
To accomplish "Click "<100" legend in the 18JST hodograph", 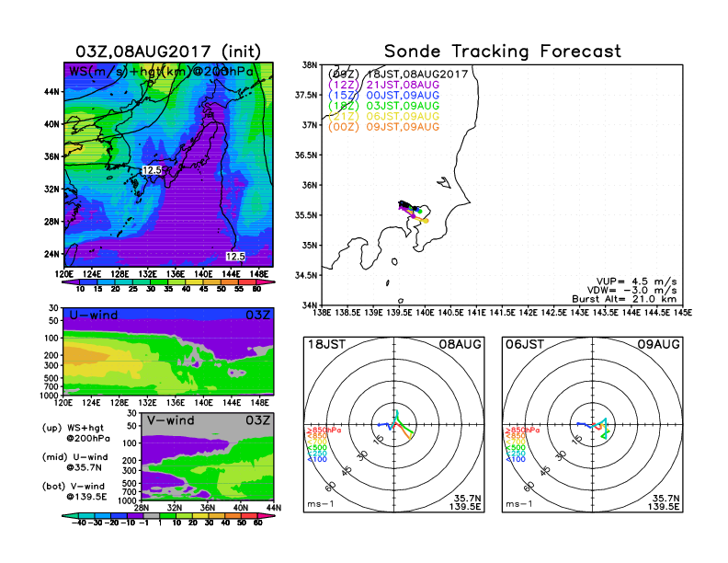I will (x=317, y=459).
